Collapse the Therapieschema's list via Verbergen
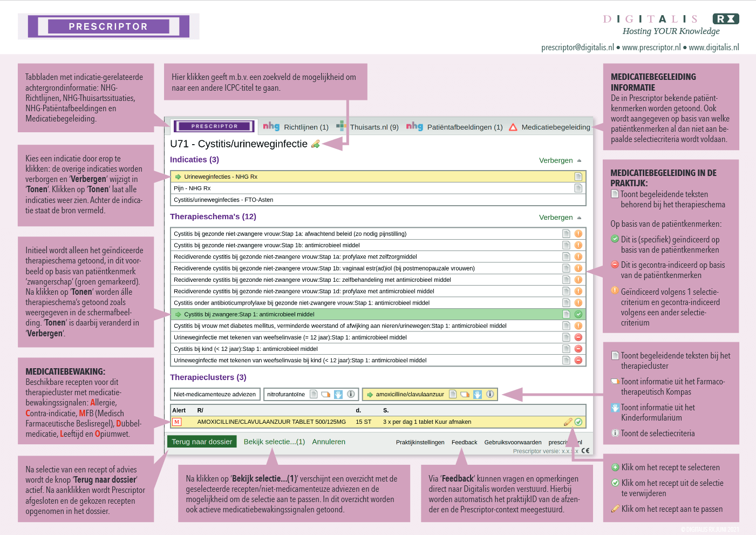Viewport: 756px width, 535px height. pos(556,217)
